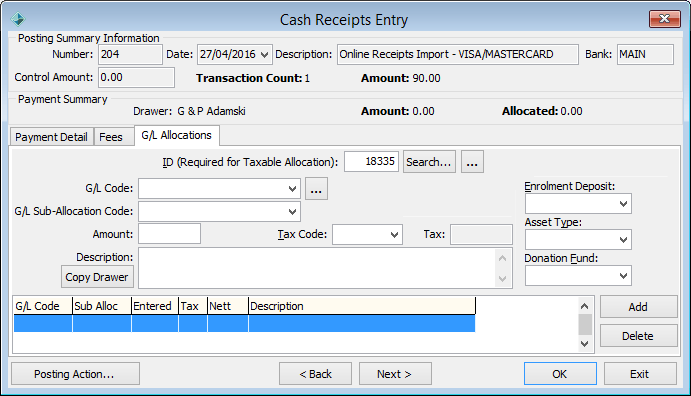Click the Exit button
Viewport: 691px width, 396px height.
640,374
